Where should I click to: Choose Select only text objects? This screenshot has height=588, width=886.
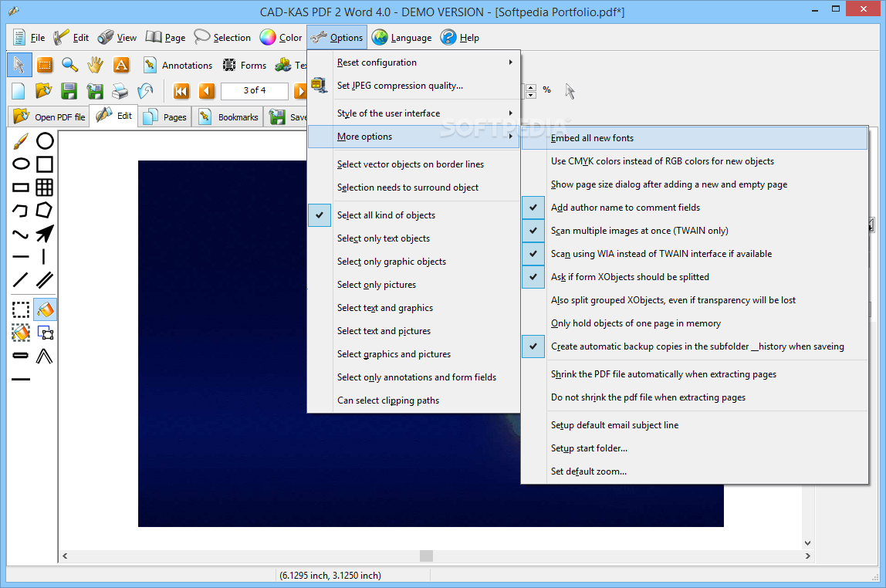click(414, 238)
